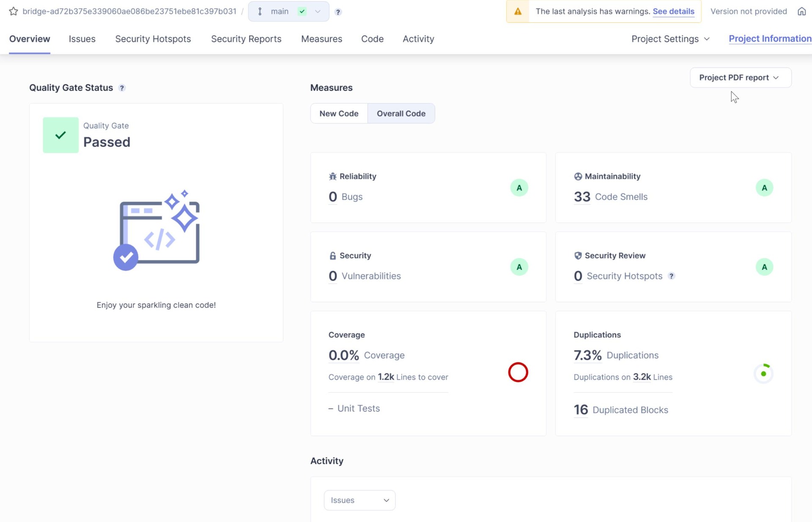Click the 0 Bugs count
The width and height of the screenshot is (812, 522).
(x=333, y=197)
